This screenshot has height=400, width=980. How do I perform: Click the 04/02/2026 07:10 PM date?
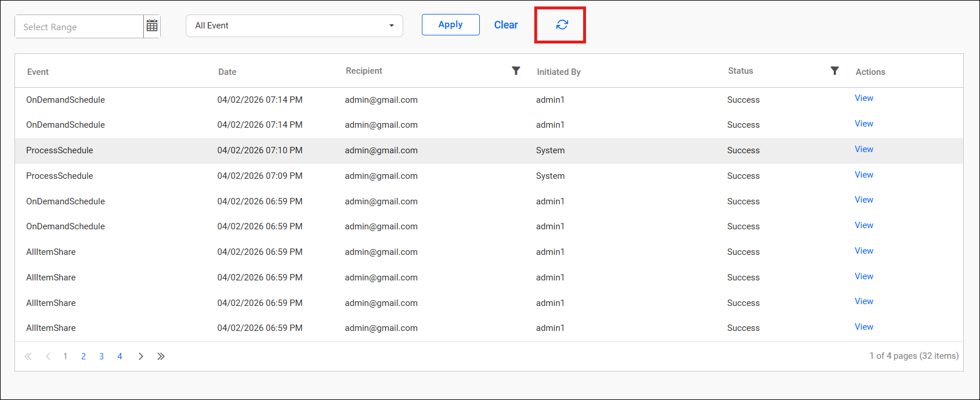point(259,150)
